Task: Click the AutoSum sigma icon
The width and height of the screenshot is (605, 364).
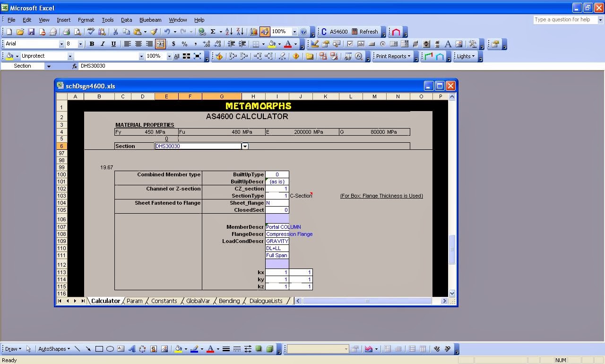Action: [x=213, y=32]
